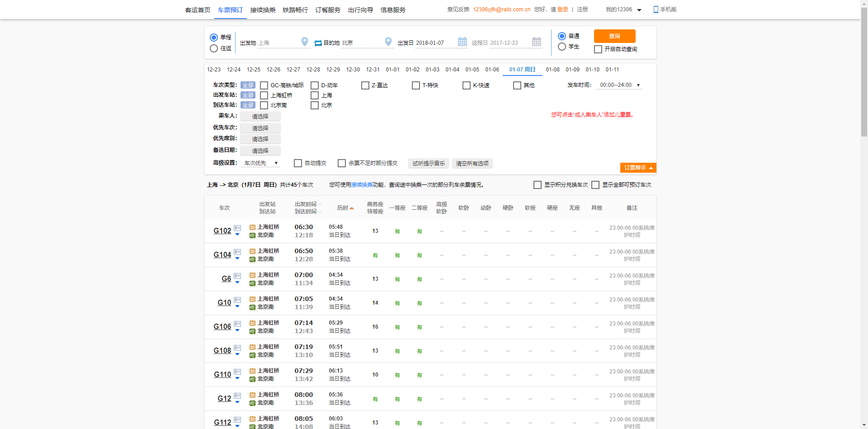The image size is (868, 429).
Task: Open the departure date calendar icon
Action: point(462,42)
